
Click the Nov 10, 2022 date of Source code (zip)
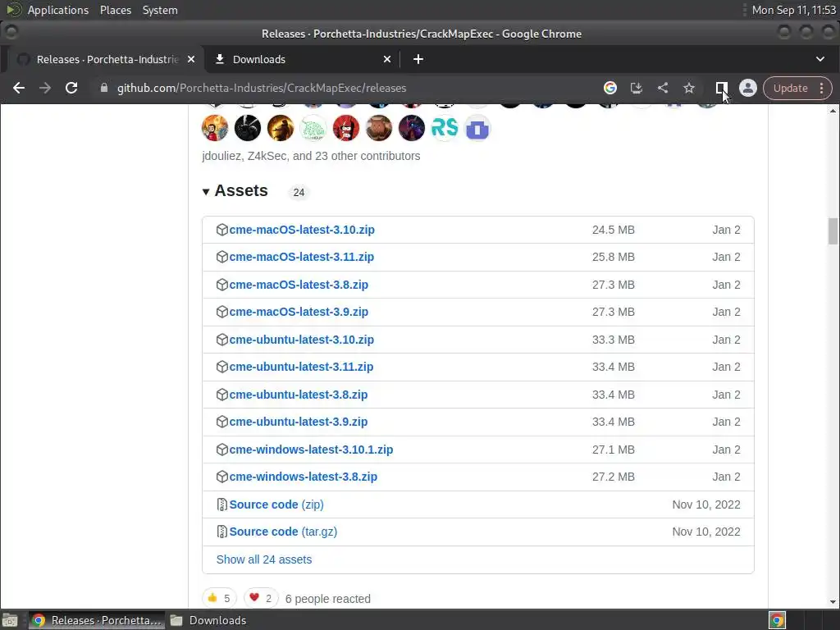[706, 504]
